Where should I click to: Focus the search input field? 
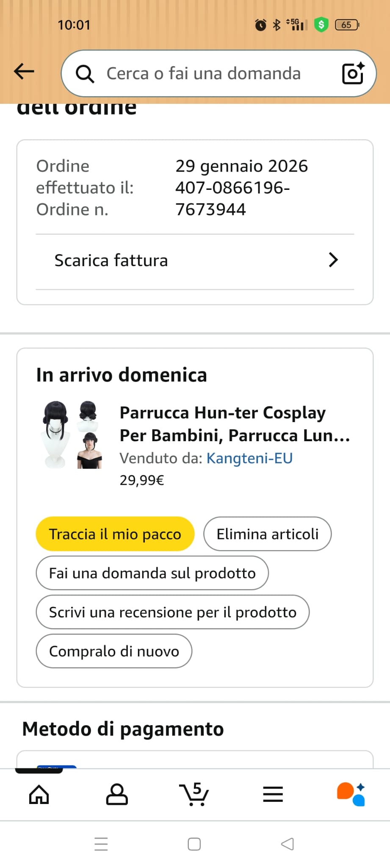point(212,74)
